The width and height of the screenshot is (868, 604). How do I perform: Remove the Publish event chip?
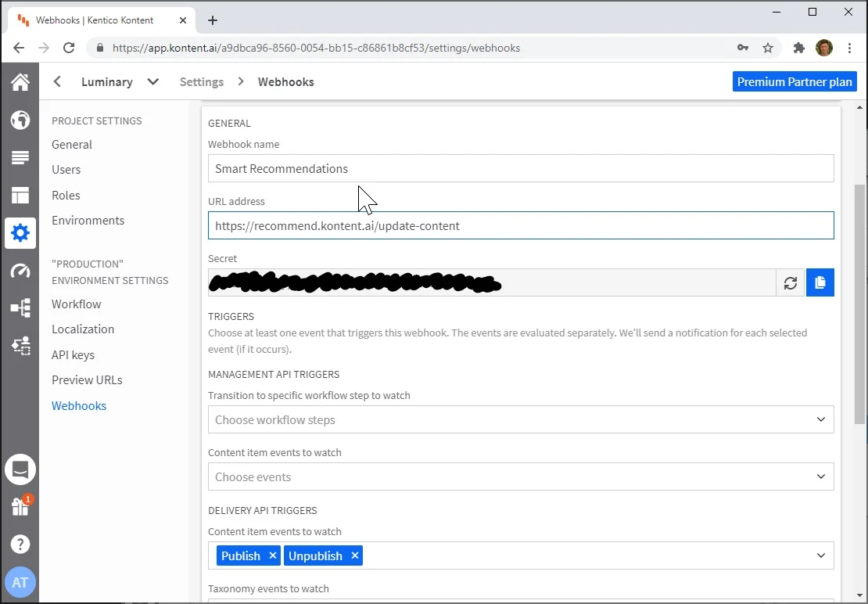272,555
